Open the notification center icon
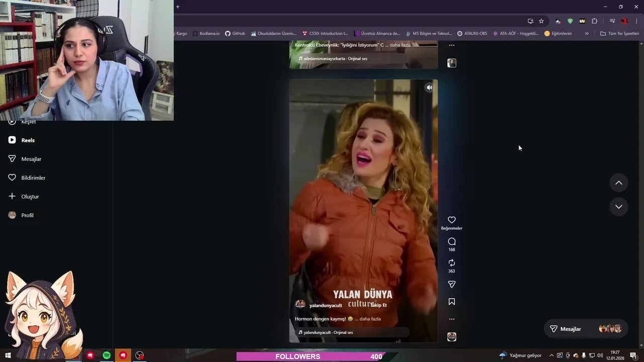Viewport: 644px width, 362px height. [633, 355]
